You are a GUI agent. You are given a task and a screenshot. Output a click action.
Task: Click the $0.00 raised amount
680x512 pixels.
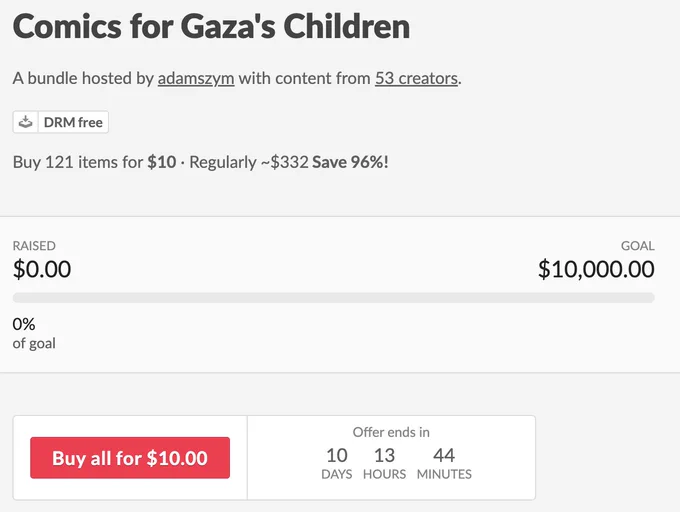(x=42, y=269)
